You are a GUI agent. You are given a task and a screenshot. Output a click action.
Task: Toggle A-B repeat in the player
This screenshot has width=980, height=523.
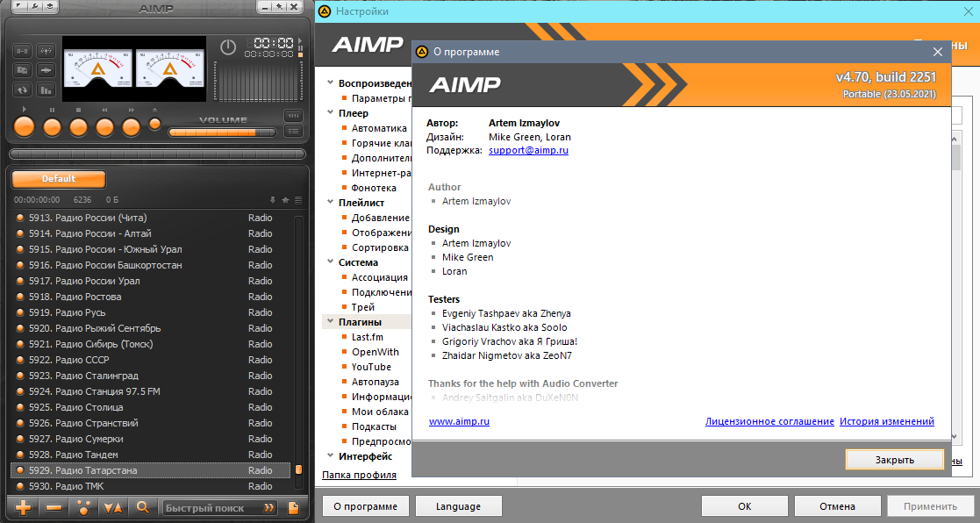tap(23, 51)
